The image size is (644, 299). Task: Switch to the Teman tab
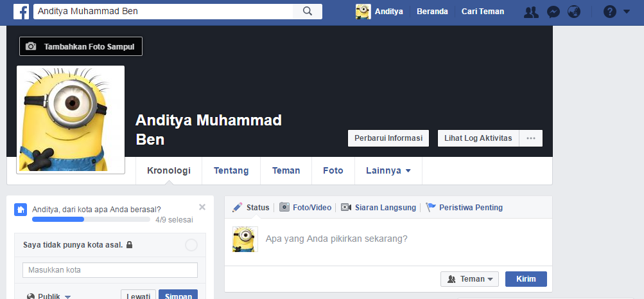pyautogui.click(x=286, y=170)
